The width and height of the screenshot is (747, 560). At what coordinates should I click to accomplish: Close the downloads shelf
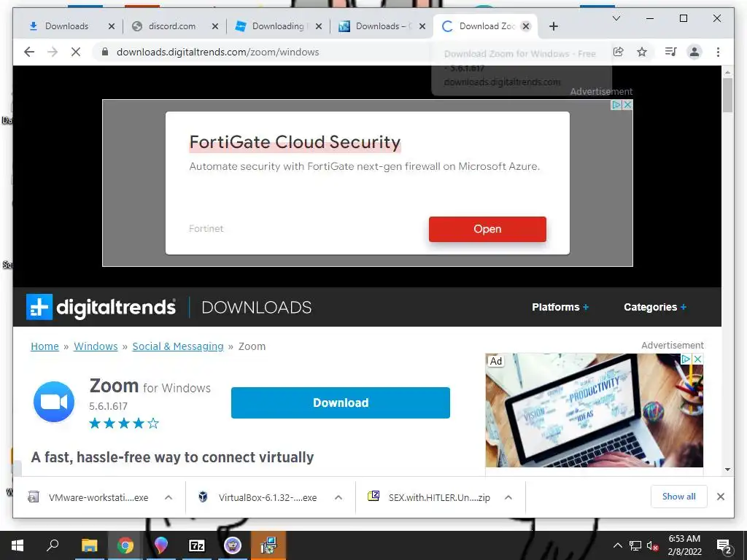coord(721,497)
